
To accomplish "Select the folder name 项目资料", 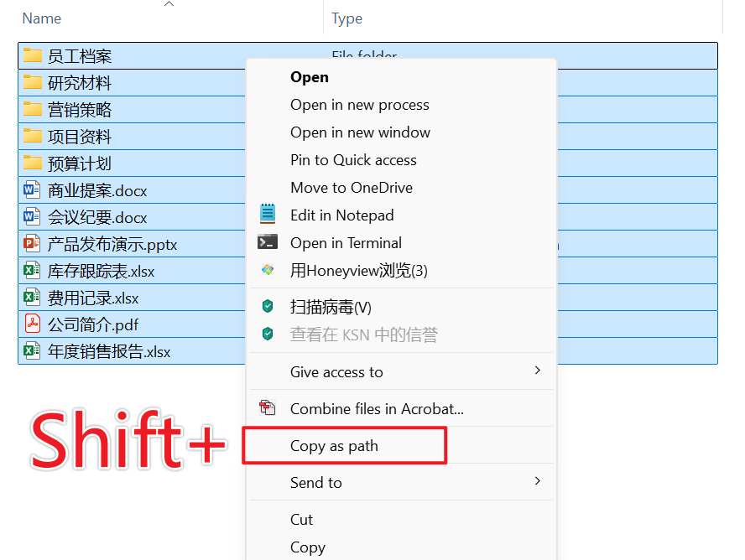I will tap(80, 137).
